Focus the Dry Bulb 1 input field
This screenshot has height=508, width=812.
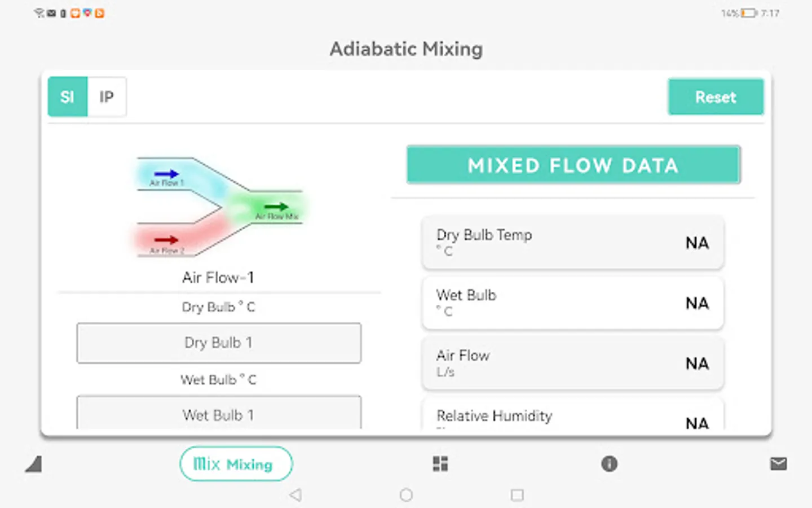(219, 343)
